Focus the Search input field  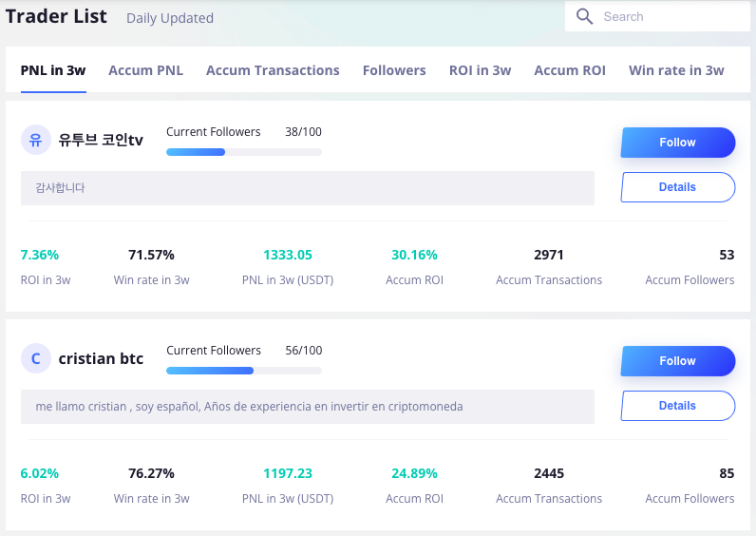point(657,16)
